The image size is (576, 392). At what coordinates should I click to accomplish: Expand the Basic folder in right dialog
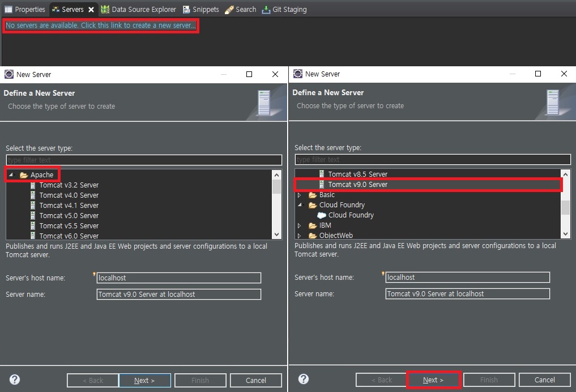(299, 195)
